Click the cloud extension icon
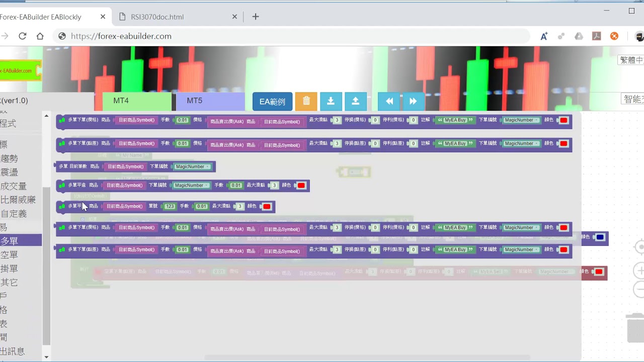This screenshot has width=644, height=362. point(579,36)
